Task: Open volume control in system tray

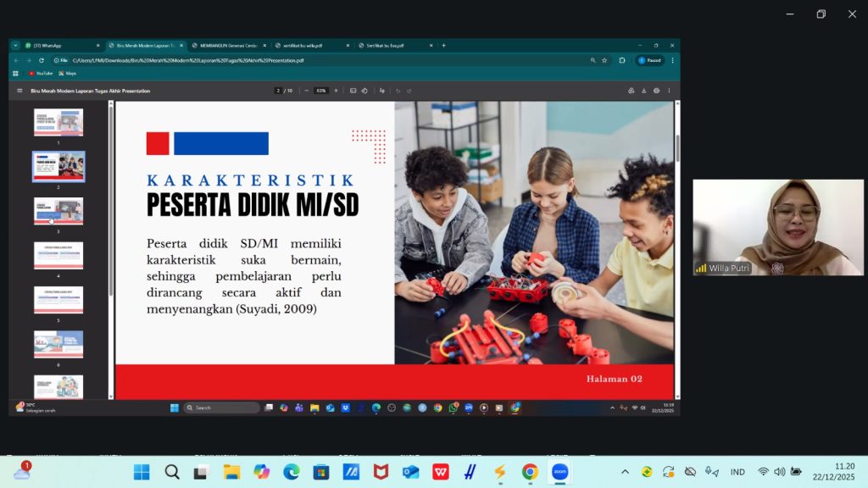Action: pyautogui.click(x=779, y=472)
